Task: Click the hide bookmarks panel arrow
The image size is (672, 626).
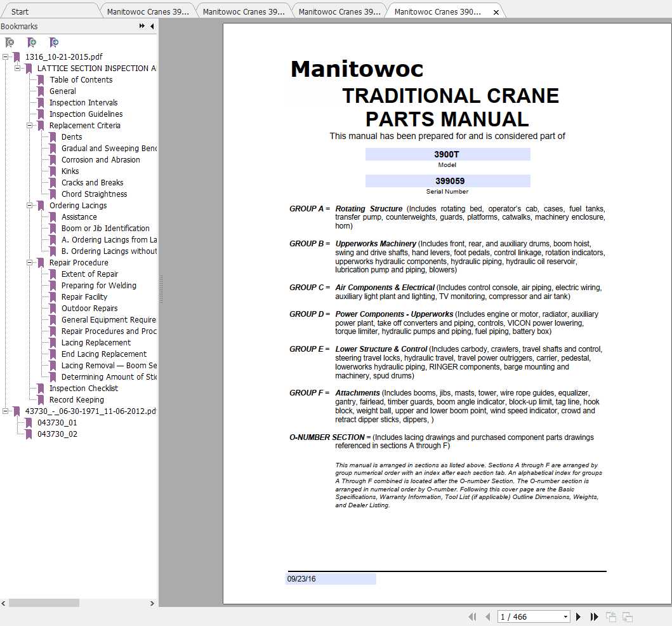Action: (152, 26)
